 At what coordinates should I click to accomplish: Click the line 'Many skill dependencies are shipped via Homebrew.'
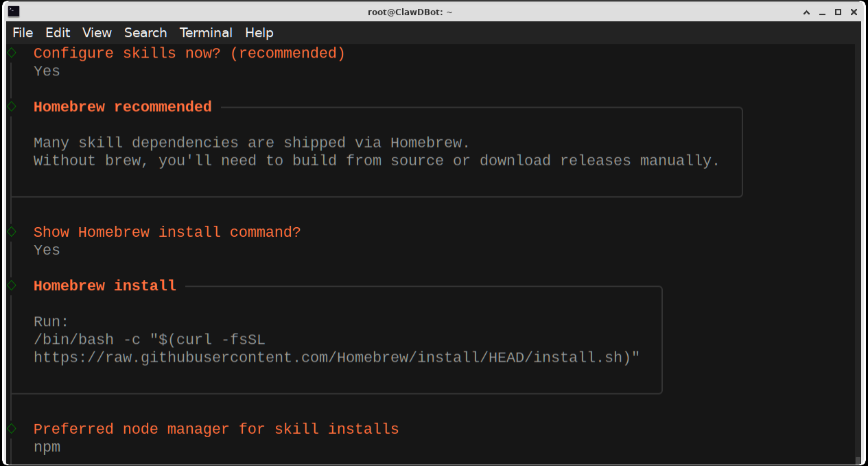tap(252, 143)
